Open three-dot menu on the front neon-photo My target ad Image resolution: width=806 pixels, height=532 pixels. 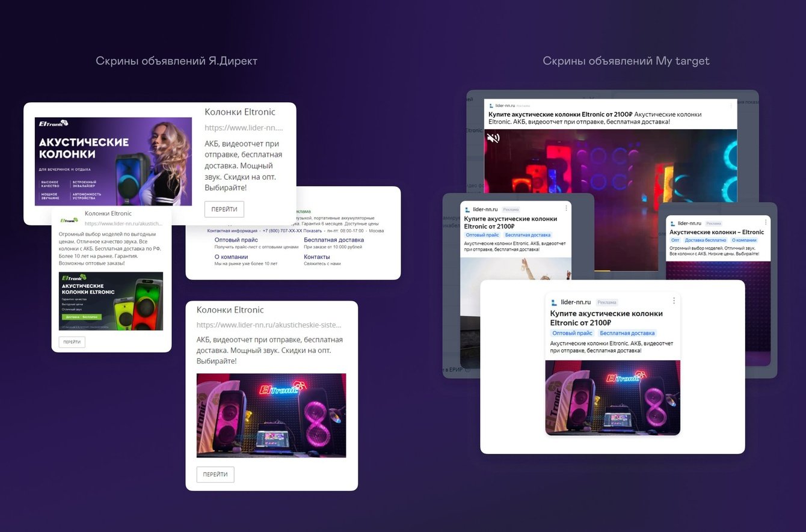pyautogui.click(x=674, y=301)
